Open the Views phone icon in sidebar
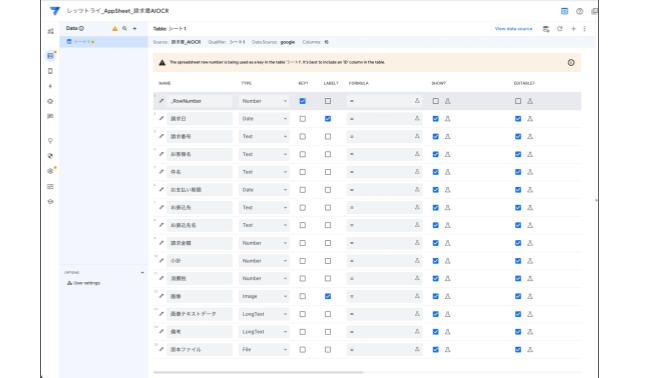 click(x=51, y=71)
